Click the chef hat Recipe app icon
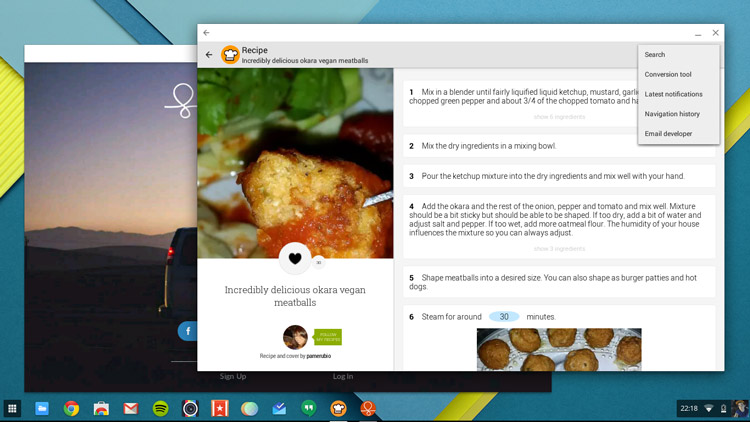Screen dimensions: 750x422 pos(230,55)
